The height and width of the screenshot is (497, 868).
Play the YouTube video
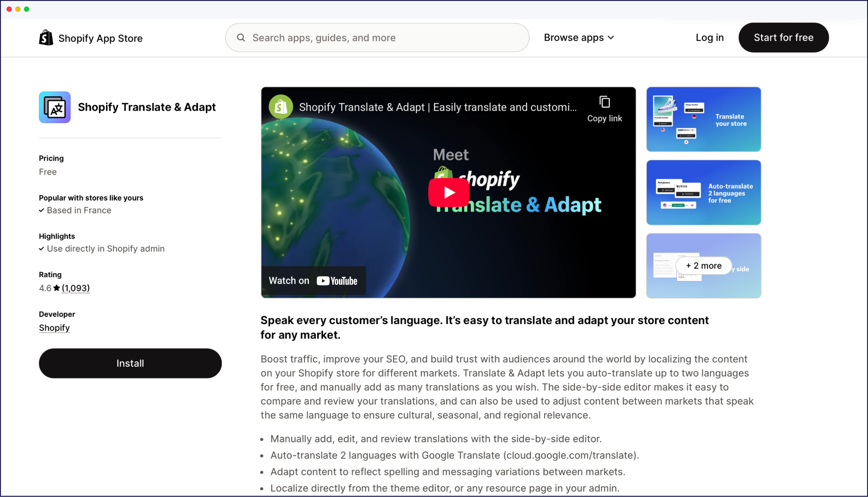coord(449,192)
